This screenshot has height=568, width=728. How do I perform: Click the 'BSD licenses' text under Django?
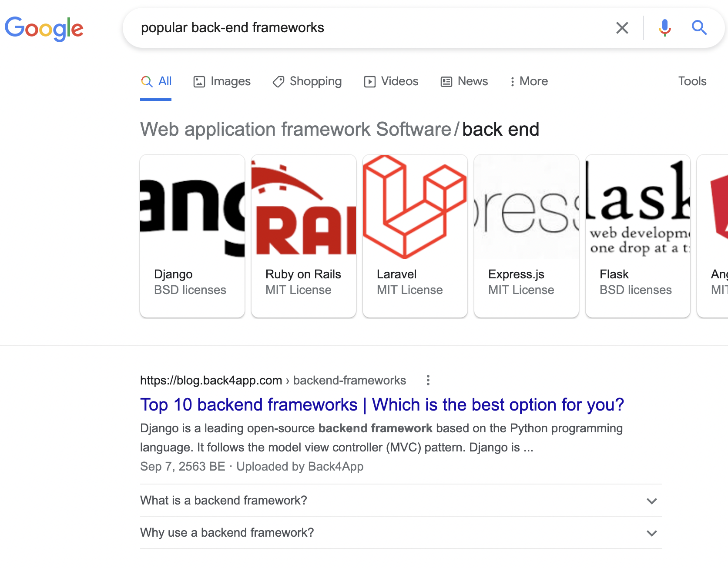point(190,290)
